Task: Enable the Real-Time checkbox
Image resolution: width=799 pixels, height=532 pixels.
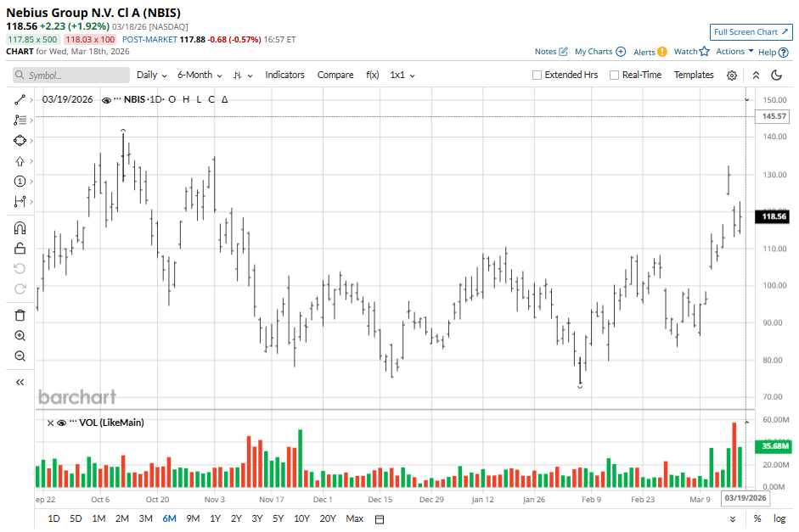Action: 614,75
